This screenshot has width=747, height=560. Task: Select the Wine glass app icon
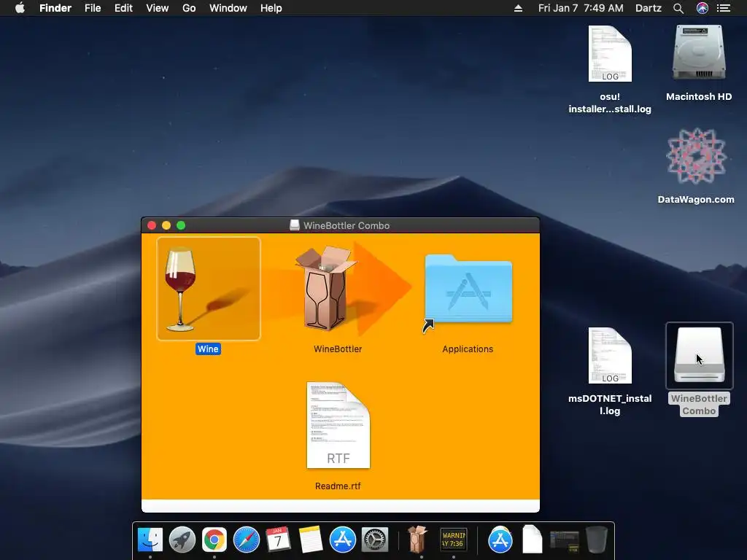coord(209,289)
